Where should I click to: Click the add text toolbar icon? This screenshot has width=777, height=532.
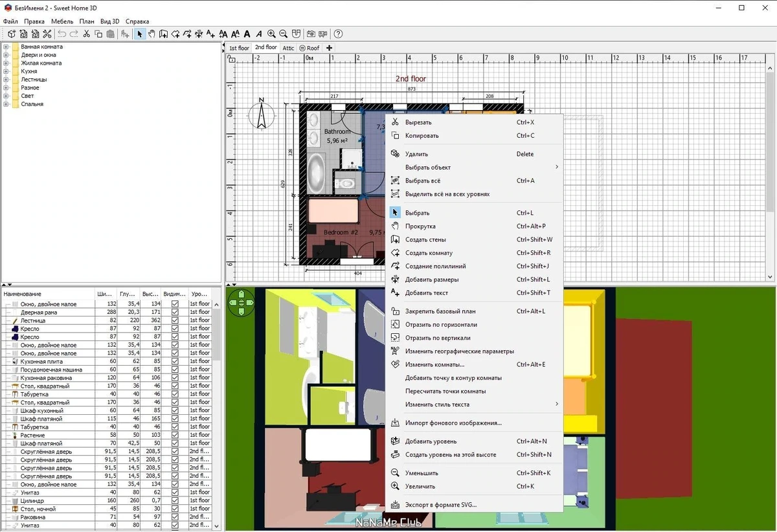tap(210, 34)
